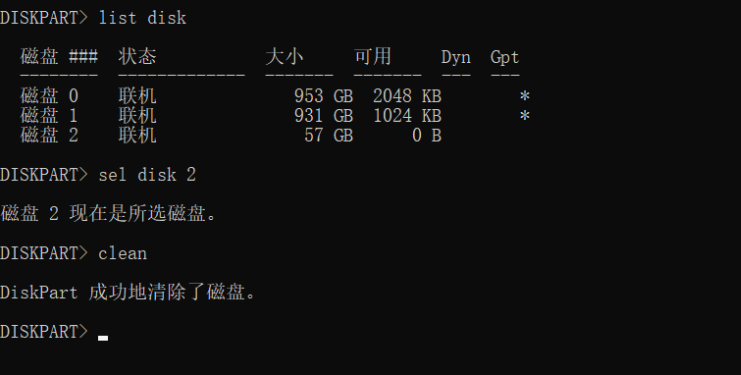Select the 磁盘 1 row label

pyautogui.click(x=49, y=116)
